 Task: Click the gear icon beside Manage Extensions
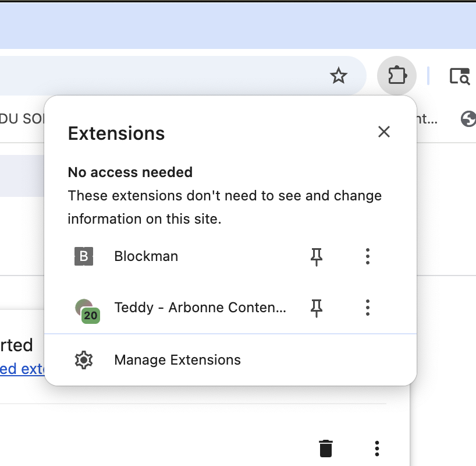click(x=84, y=360)
